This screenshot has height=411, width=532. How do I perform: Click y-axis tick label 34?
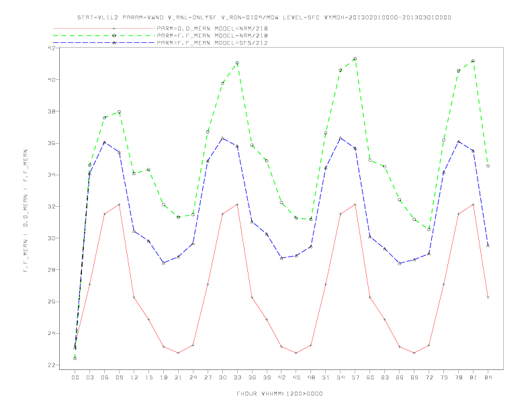click(52, 175)
